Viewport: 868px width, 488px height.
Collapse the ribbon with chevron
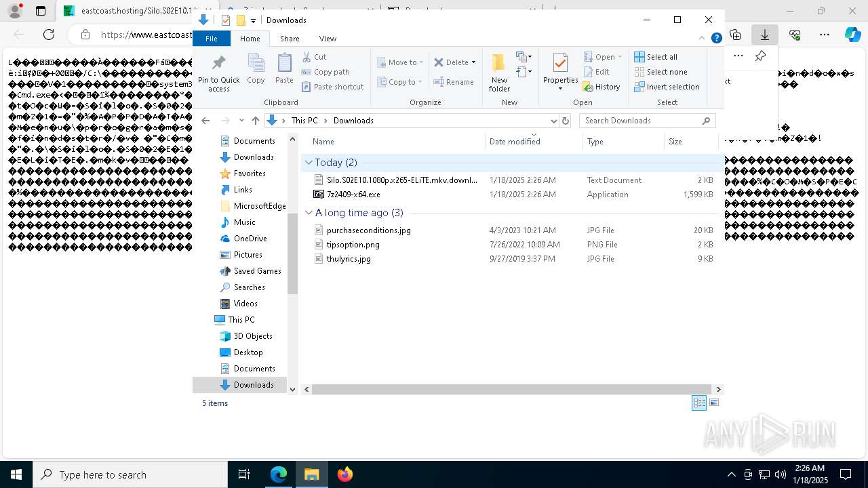coord(702,39)
